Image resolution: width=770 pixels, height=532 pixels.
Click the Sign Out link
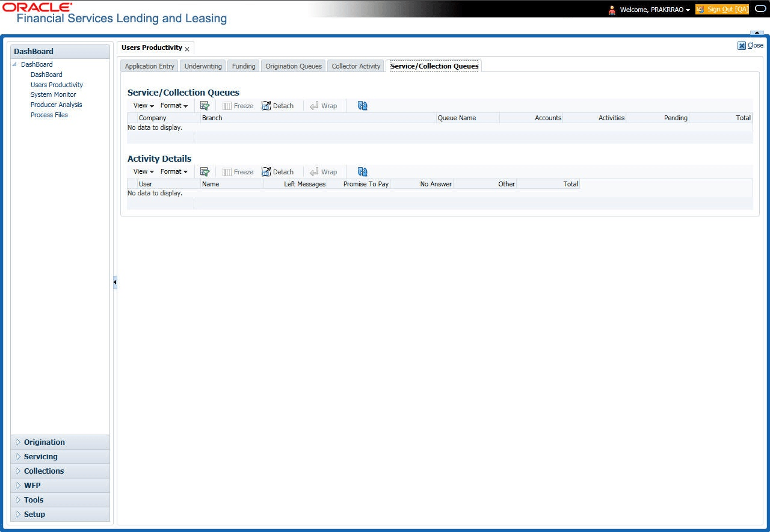pyautogui.click(x=727, y=10)
